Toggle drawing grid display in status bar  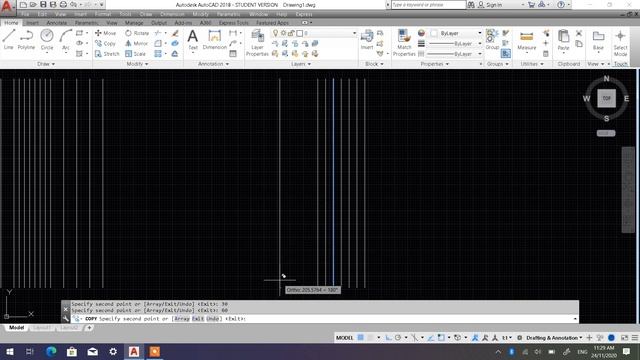[361, 338]
